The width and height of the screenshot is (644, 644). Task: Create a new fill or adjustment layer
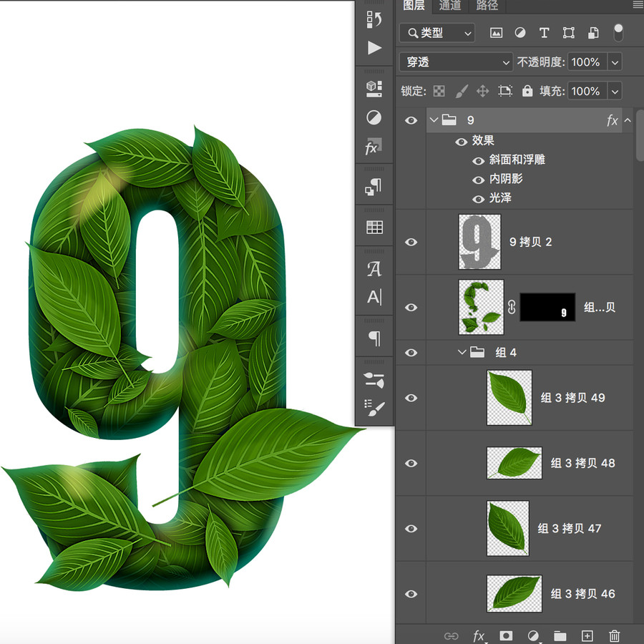(533, 636)
